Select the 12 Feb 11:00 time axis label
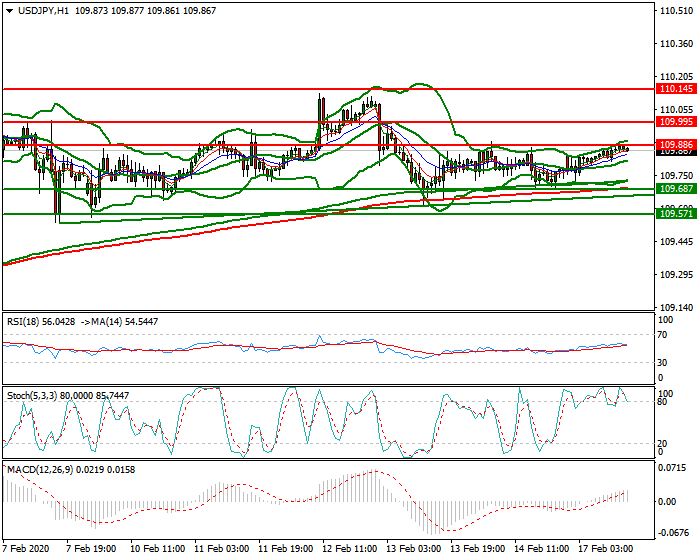 coord(350,548)
